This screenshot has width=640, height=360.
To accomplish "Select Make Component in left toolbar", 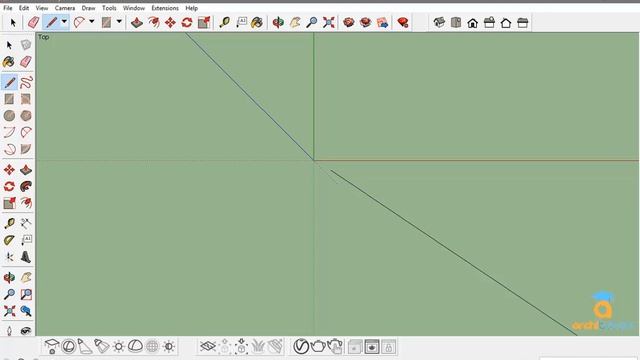I will click(x=26, y=45).
